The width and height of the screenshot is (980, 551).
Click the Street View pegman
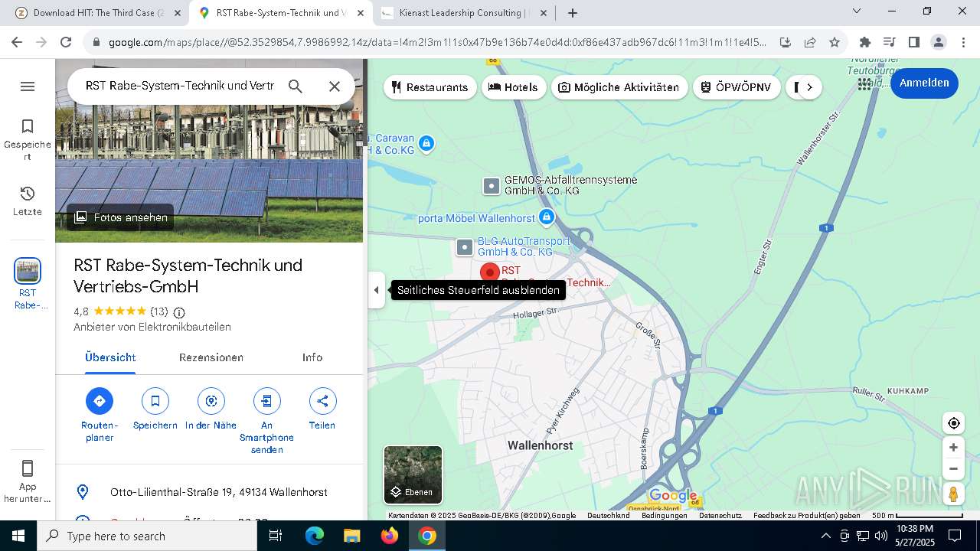click(x=953, y=494)
